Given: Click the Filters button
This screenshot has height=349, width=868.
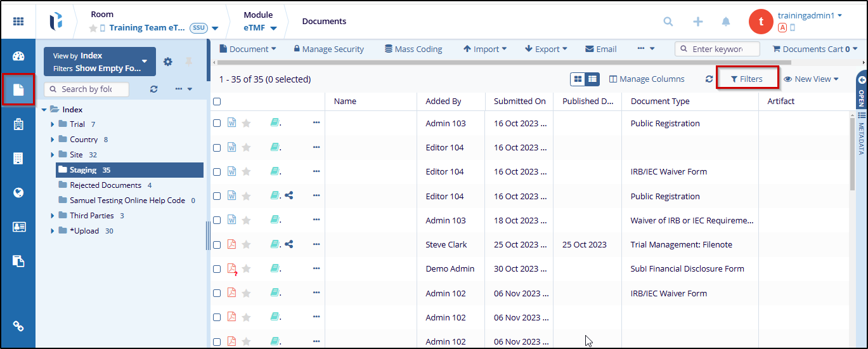Looking at the screenshot, I should point(746,79).
